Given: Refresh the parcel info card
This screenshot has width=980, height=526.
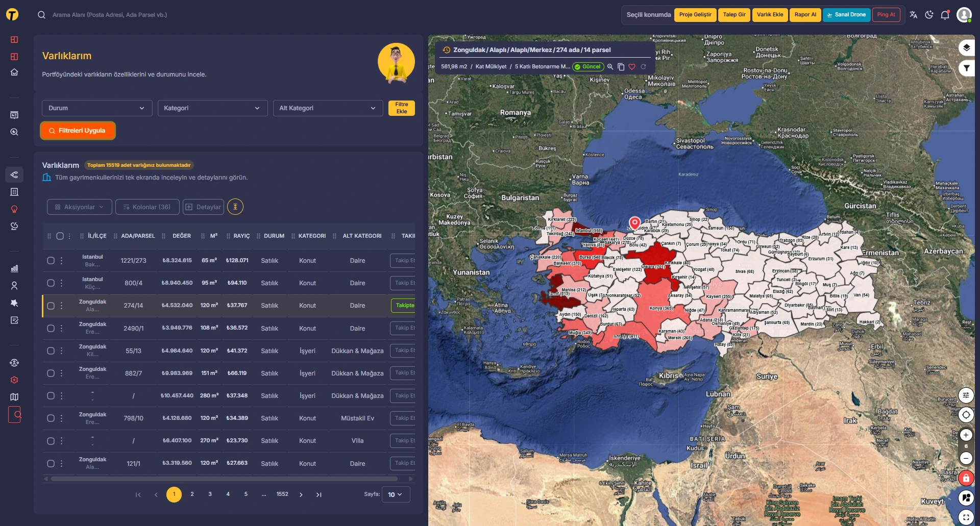Looking at the screenshot, I should pyautogui.click(x=643, y=67).
